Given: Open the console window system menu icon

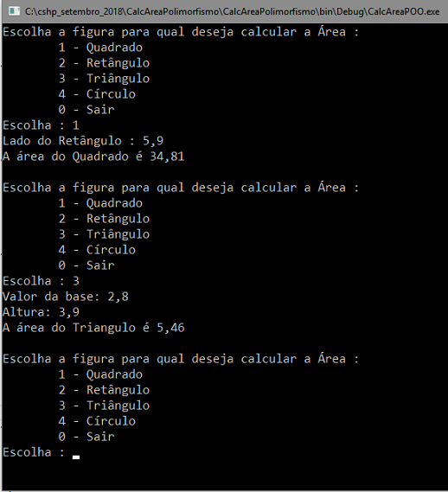Looking at the screenshot, I should tap(14, 11).
